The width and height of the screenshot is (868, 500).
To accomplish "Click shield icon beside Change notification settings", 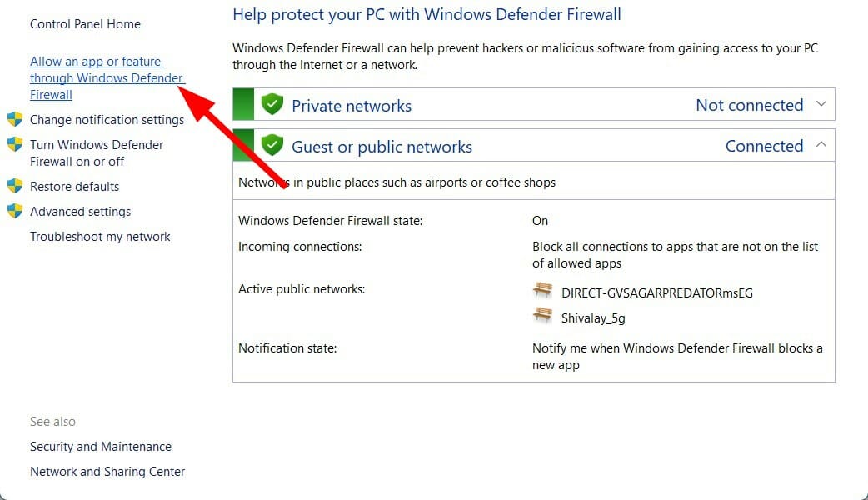I will [x=15, y=119].
